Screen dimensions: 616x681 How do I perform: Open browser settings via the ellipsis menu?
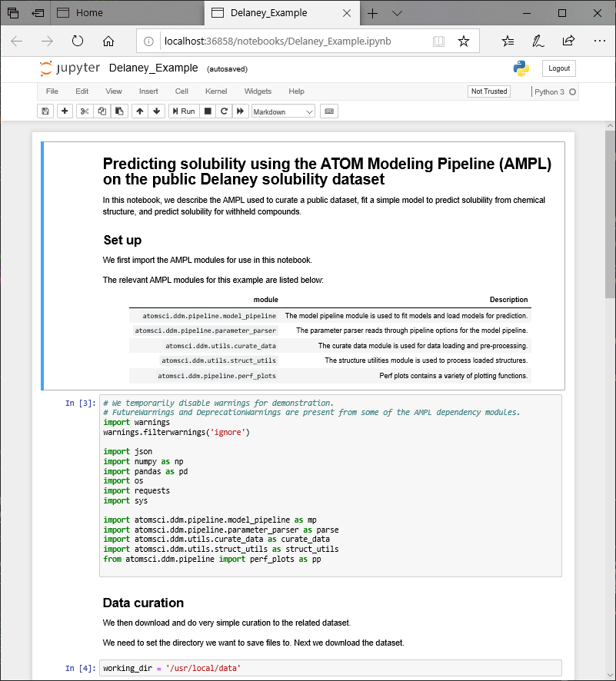pyautogui.click(x=598, y=41)
